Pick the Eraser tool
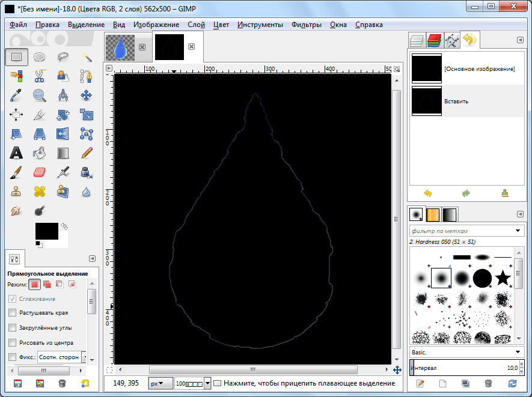This screenshot has width=532, height=397. click(x=40, y=172)
